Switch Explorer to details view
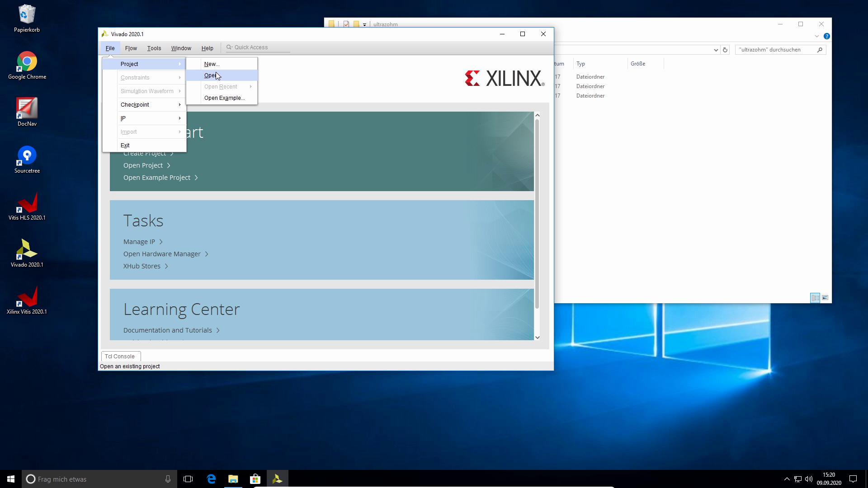The image size is (868, 488). pos(815,298)
